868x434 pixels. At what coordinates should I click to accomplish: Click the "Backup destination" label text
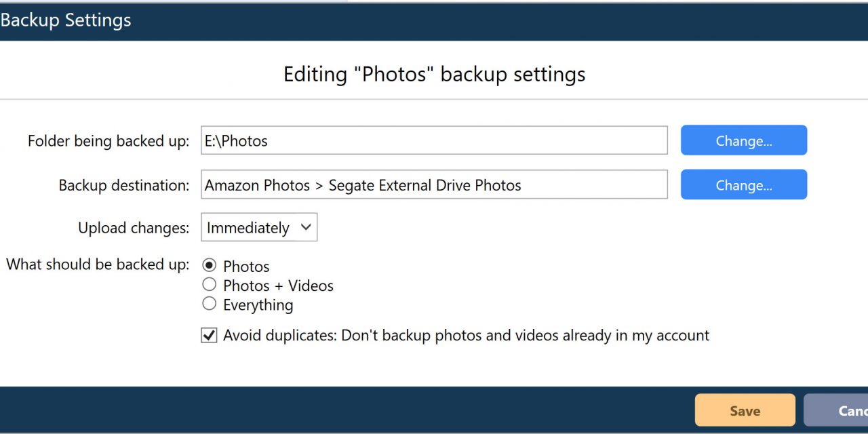pyautogui.click(x=124, y=185)
